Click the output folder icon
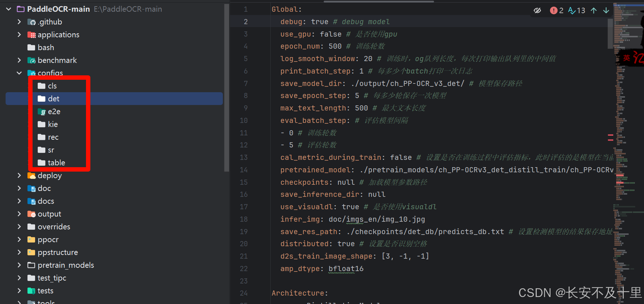Image resolution: width=644 pixels, height=304 pixels. tap(31, 214)
